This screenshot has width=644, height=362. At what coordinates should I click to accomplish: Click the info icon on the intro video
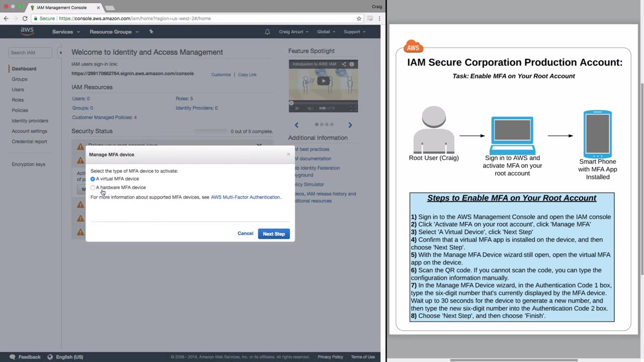[x=352, y=64]
